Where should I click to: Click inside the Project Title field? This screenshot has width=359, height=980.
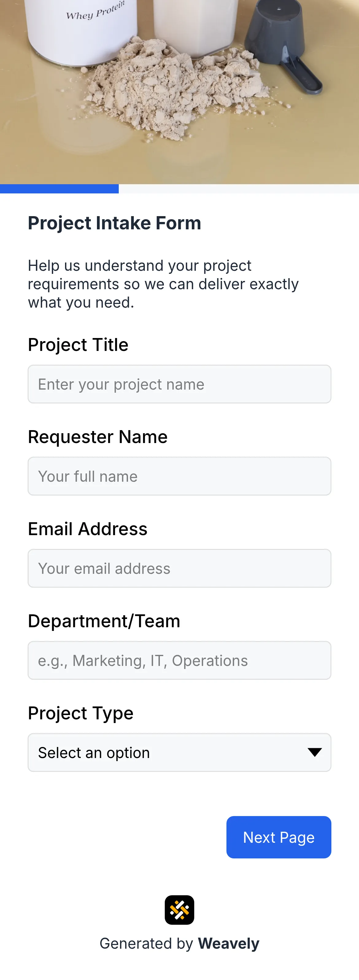coord(179,384)
